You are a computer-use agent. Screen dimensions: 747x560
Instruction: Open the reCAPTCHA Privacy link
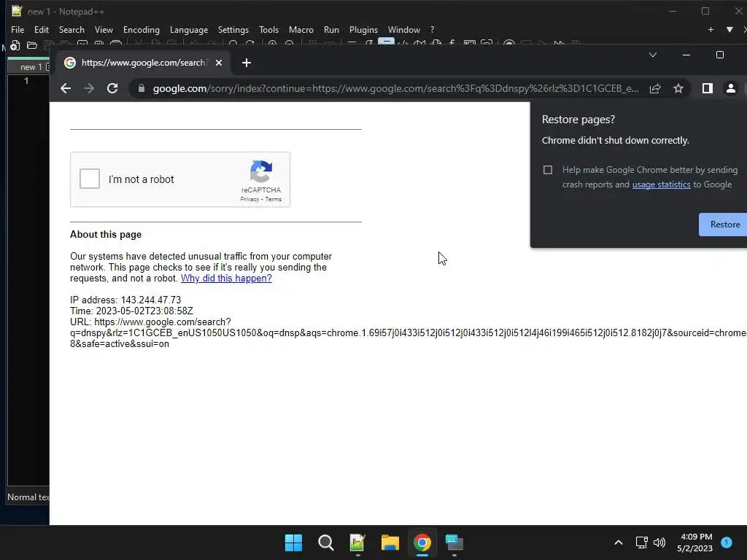pos(249,200)
